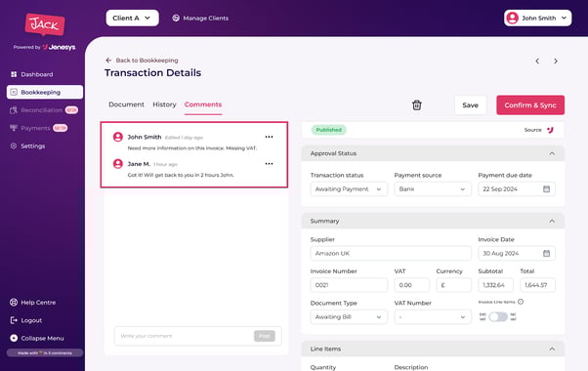588x371 pixels.
Task: Click the Save button
Action: click(470, 105)
